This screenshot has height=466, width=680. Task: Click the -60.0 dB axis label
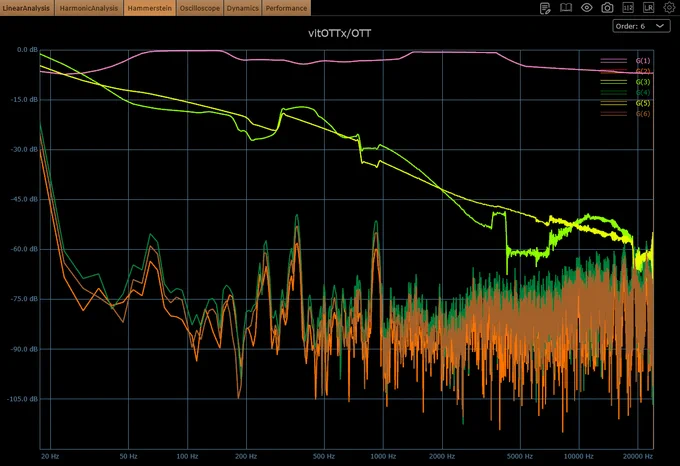click(x=25, y=249)
